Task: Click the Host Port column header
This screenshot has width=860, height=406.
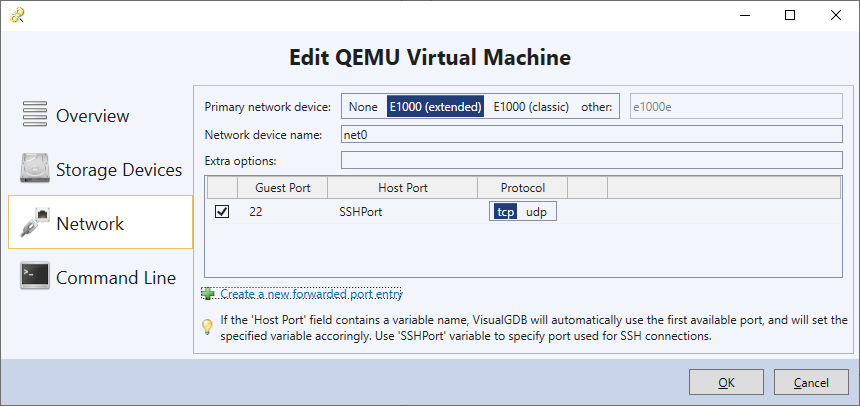Action: click(x=403, y=188)
